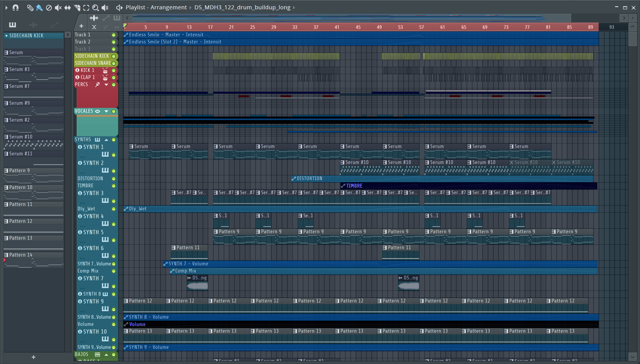Click the drum icon on KICK 1 track
Viewport: 640px width, 364px height.
[105, 71]
